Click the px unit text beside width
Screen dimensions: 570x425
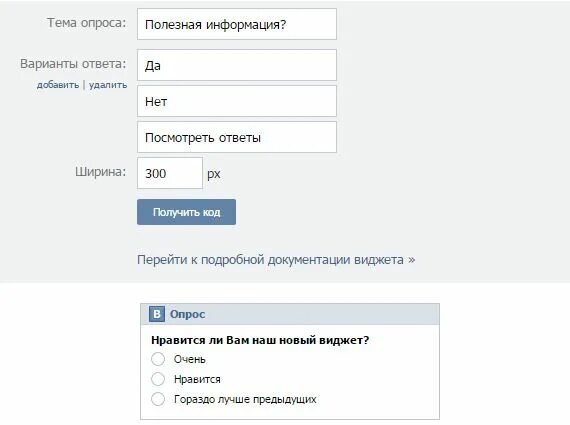pyautogui.click(x=214, y=174)
